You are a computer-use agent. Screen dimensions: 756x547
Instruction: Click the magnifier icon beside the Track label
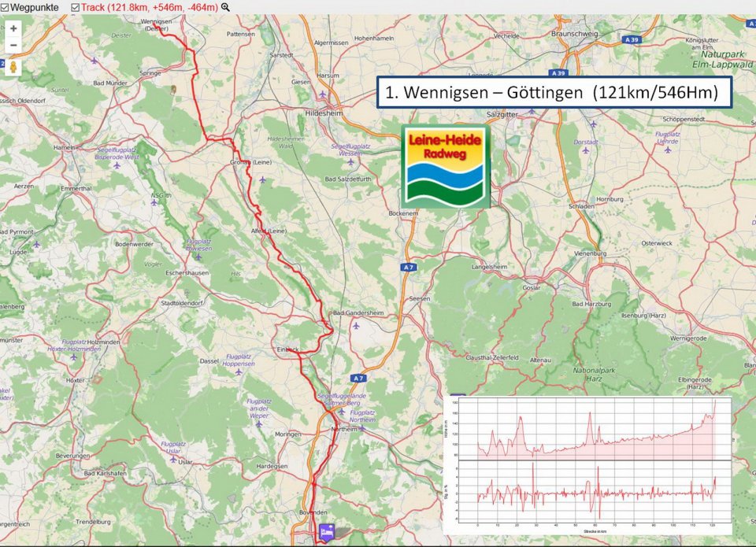[225, 7]
